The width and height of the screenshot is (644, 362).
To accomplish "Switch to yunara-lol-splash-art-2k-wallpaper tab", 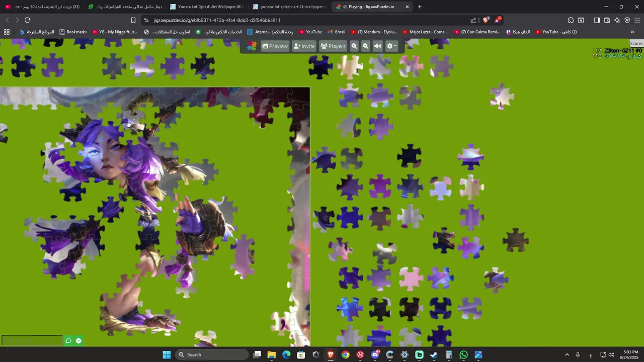I will point(289,7).
